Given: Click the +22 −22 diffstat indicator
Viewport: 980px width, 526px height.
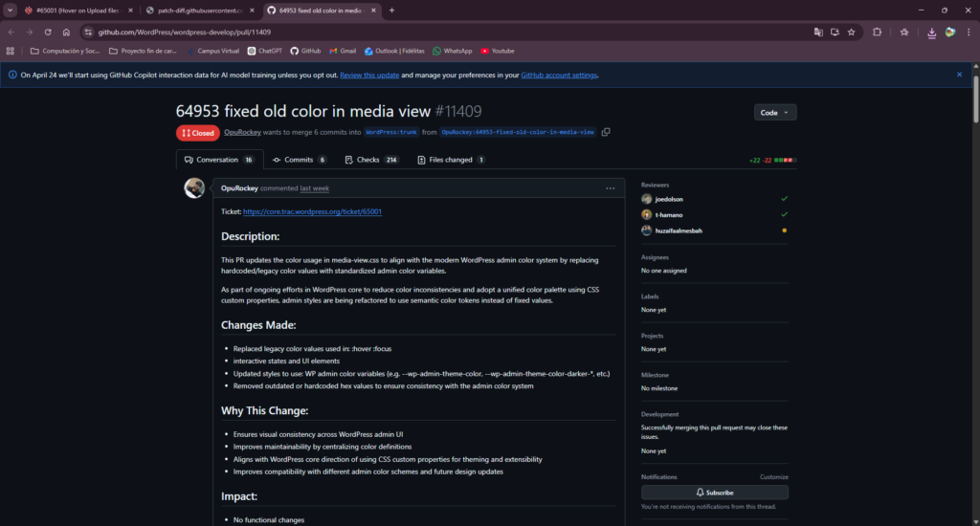Looking at the screenshot, I should click(x=772, y=161).
